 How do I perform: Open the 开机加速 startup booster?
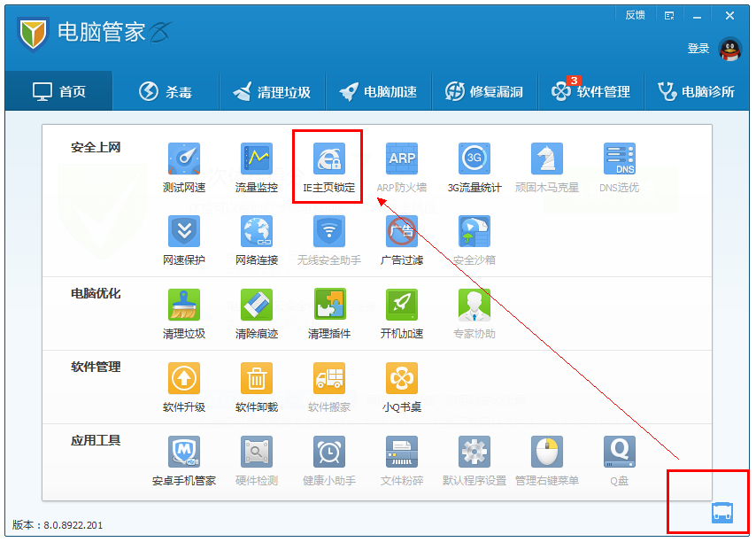tap(402, 314)
